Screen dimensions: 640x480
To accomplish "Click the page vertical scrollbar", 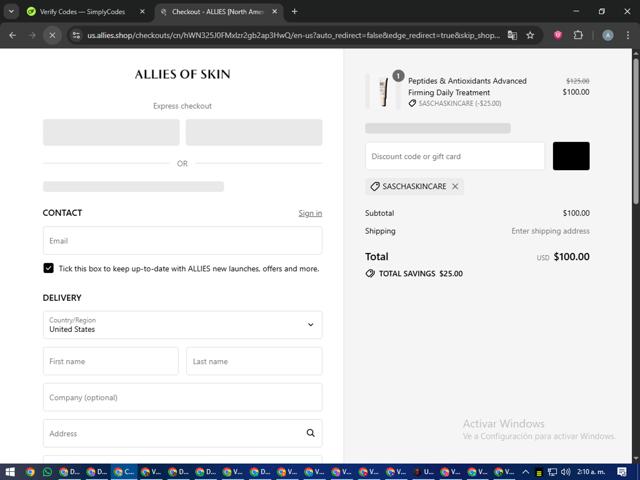I will (x=636, y=131).
